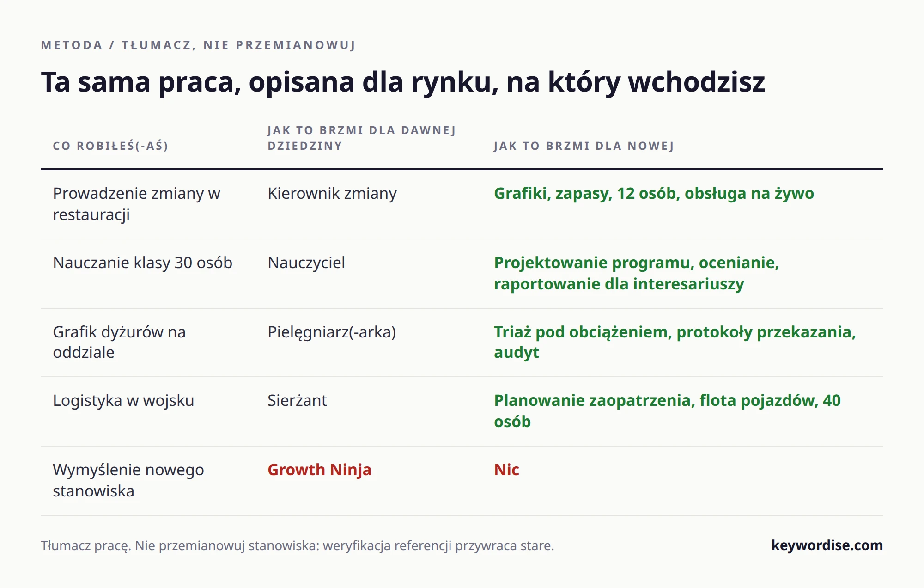Select the cell 'Wymyślenie nowego stanowiska'

point(128,480)
